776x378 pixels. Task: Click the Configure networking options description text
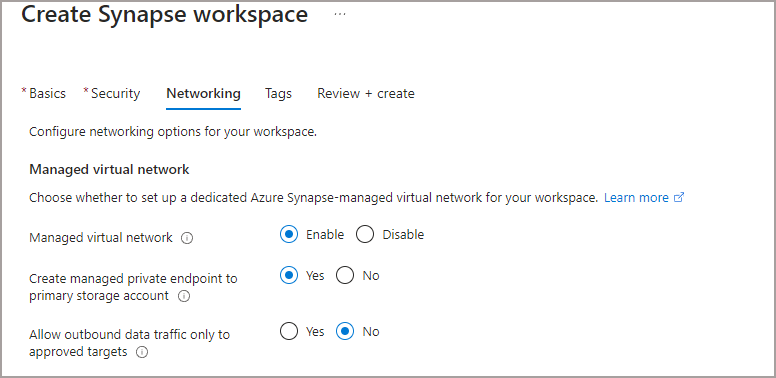click(x=173, y=132)
